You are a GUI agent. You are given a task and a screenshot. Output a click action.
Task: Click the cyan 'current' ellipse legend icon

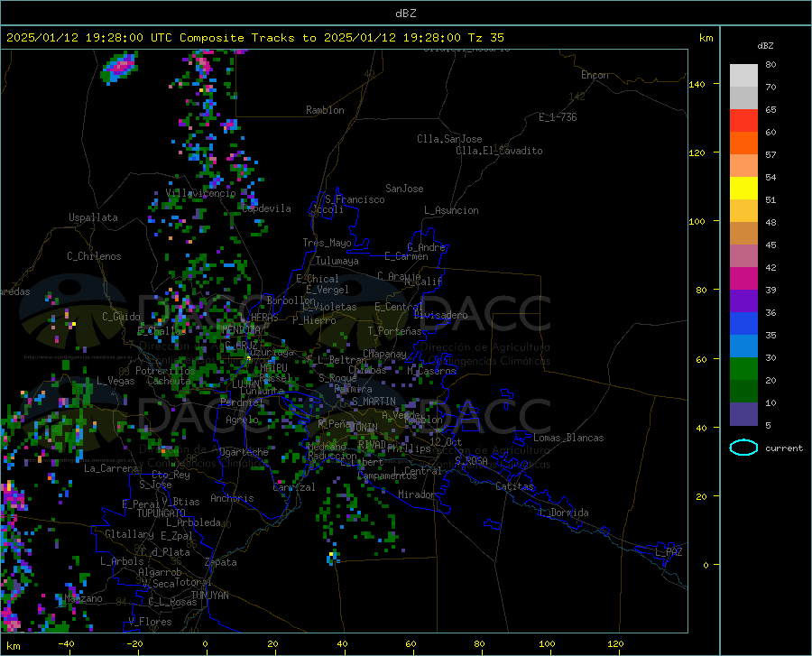tap(743, 448)
